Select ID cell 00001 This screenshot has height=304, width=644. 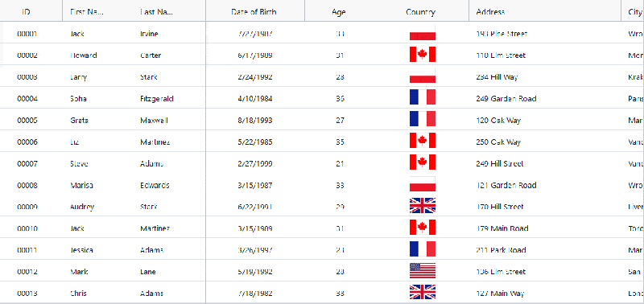coord(27,34)
